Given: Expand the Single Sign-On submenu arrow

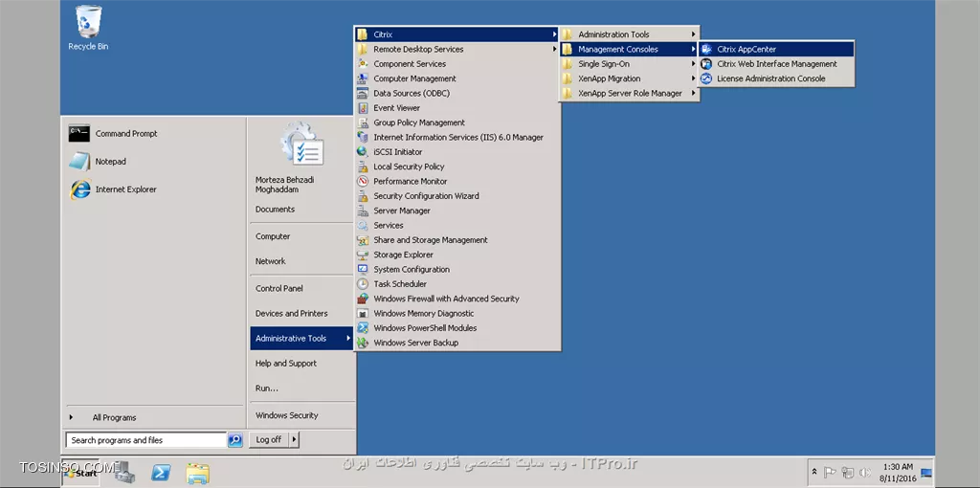Looking at the screenshot, I should [x=693, y=64].
